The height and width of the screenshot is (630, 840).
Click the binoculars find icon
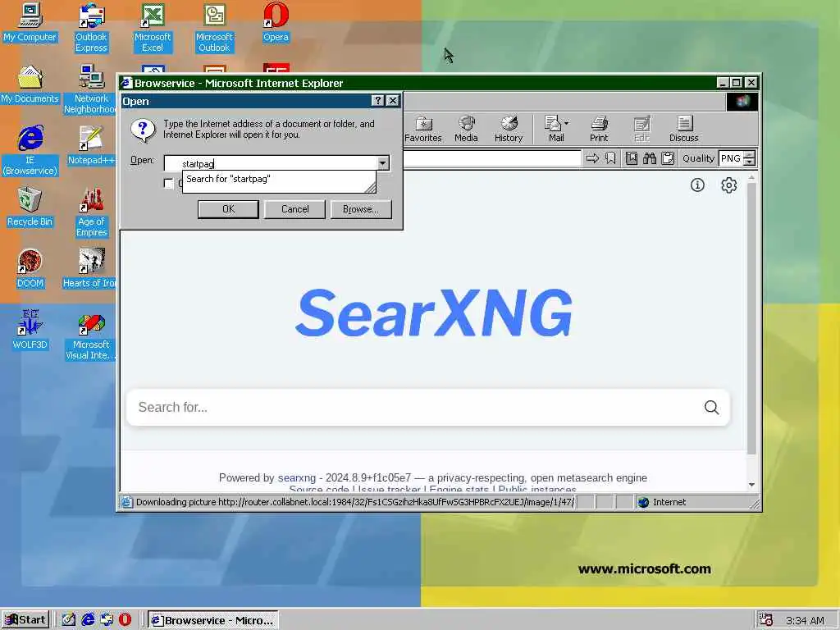point(650,158)
